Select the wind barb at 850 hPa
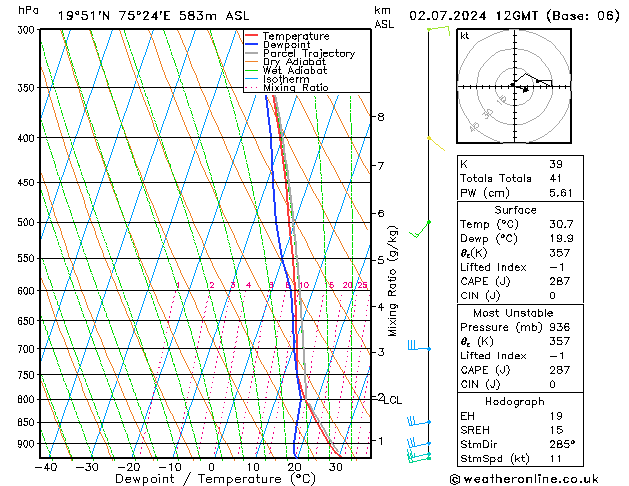Image resolution: width=629 pixels, height=486 pixels. tap(418, 423)
